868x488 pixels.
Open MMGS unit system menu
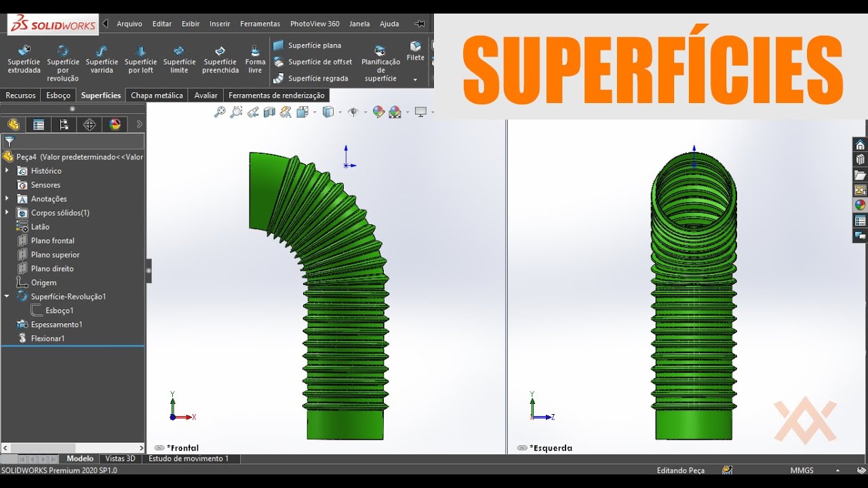[x=815, y=470]
